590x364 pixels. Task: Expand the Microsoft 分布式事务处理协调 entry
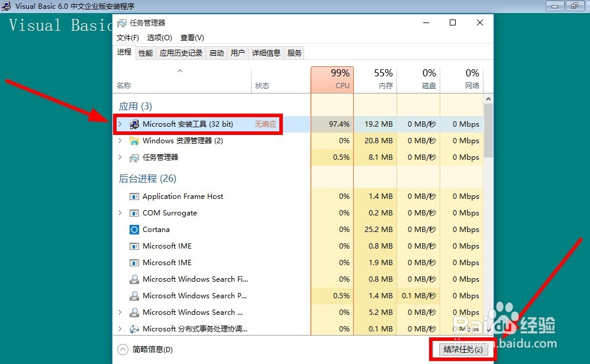pyautogui.click(x=120, y=328)
